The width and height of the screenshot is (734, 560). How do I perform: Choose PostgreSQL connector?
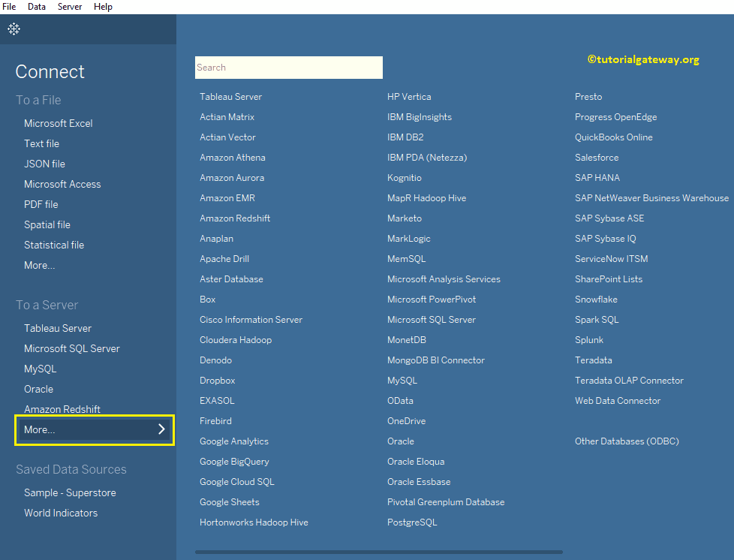[x=412, y=522]
